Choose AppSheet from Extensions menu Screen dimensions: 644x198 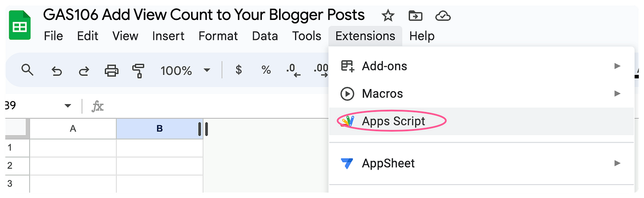[481, 163]
